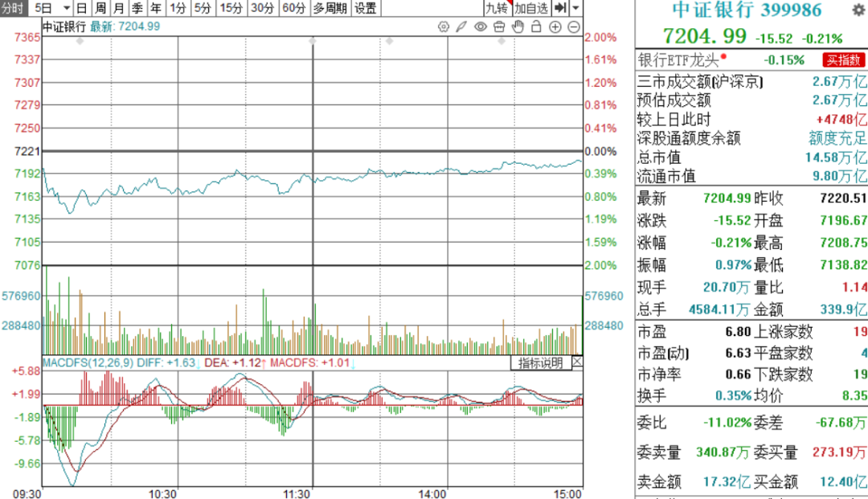The height and width of the screenshot is (499, 868).
Task: Toggle the eye visibility icon in chart toolbar
Action: click(481, 27)
